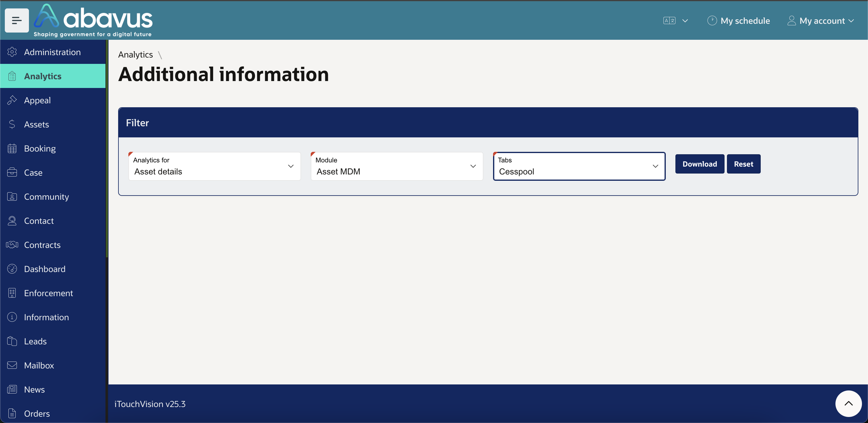Open Community menu label
Image resolution: width=868 pixels, height=423 pixels.
pyautogui.click(x=46, y=197)
